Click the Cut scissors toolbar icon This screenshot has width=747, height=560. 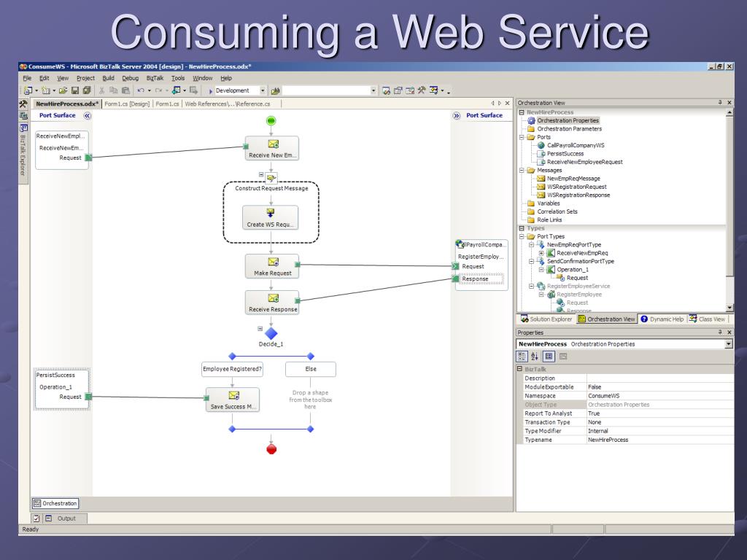coord(101,90)
